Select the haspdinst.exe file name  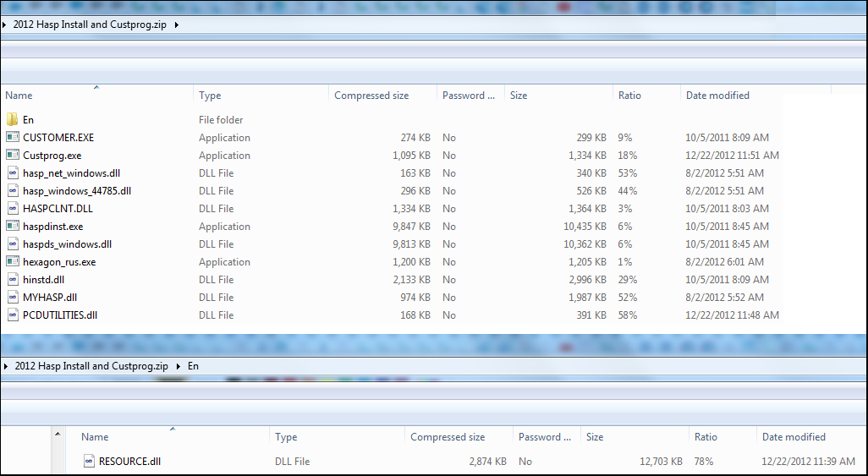tap(52, 226)
